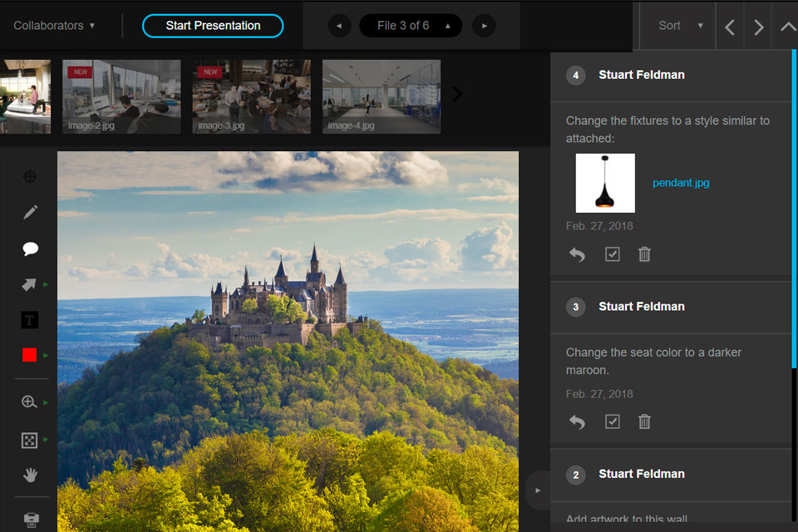This screenshot has height=532, width=798.
Task: Click Stuart Feldman name on comment 3
Action: click(x=641, y=307)
